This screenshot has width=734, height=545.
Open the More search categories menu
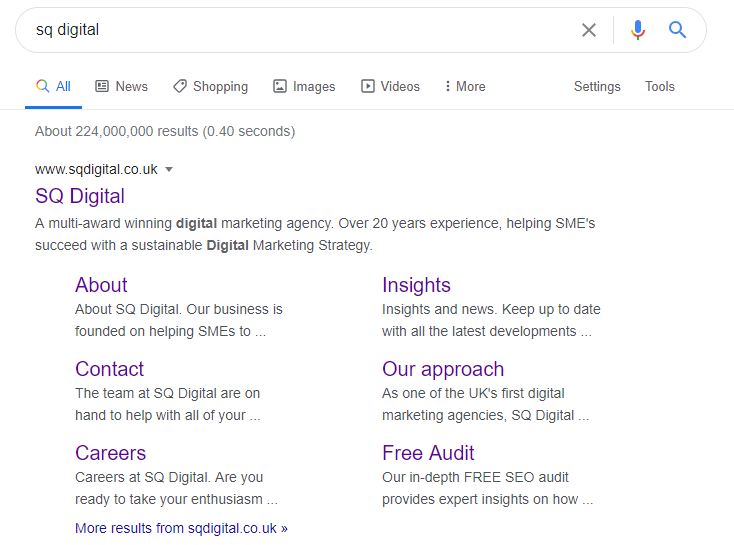[465, 87]
